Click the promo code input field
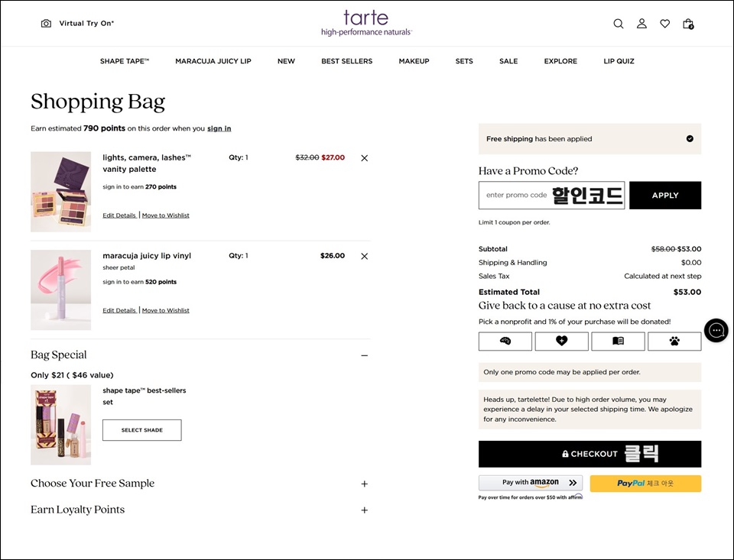734x560 pixels. click(551, 195)
